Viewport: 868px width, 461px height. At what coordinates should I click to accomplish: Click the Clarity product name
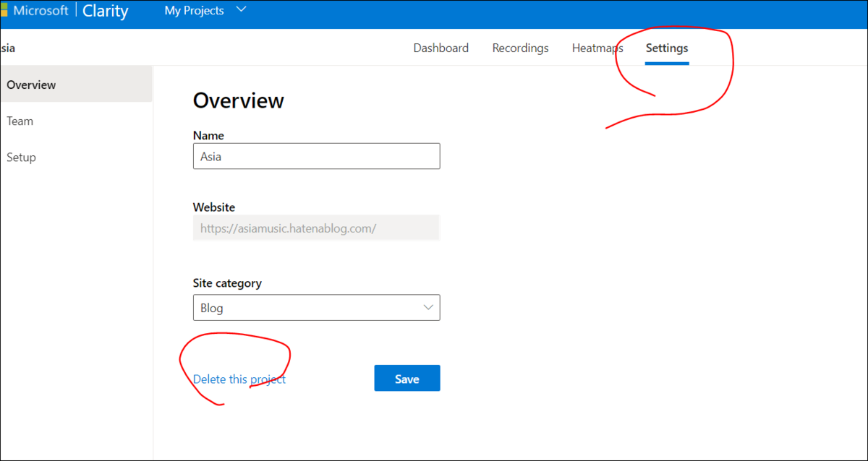coord(106,11)
